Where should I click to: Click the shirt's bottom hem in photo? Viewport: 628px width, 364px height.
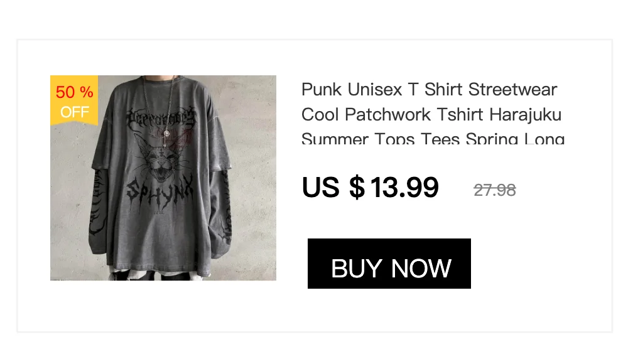pos(160,270)
